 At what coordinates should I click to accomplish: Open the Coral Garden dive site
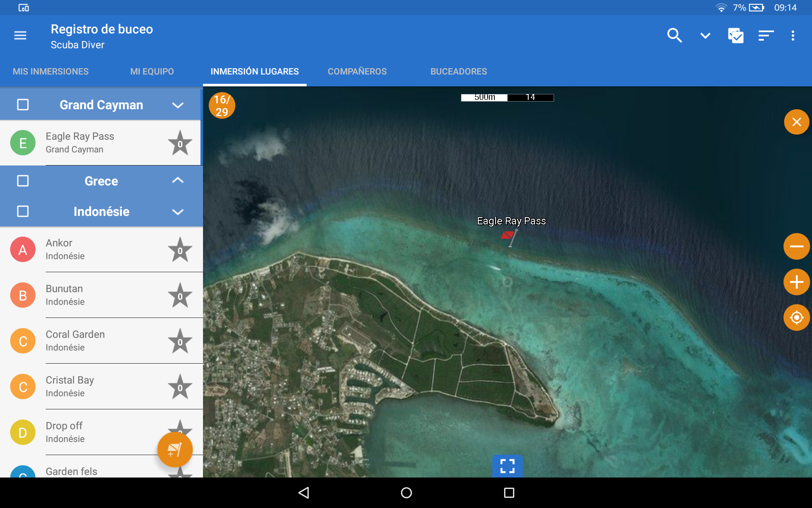point(101,341)
